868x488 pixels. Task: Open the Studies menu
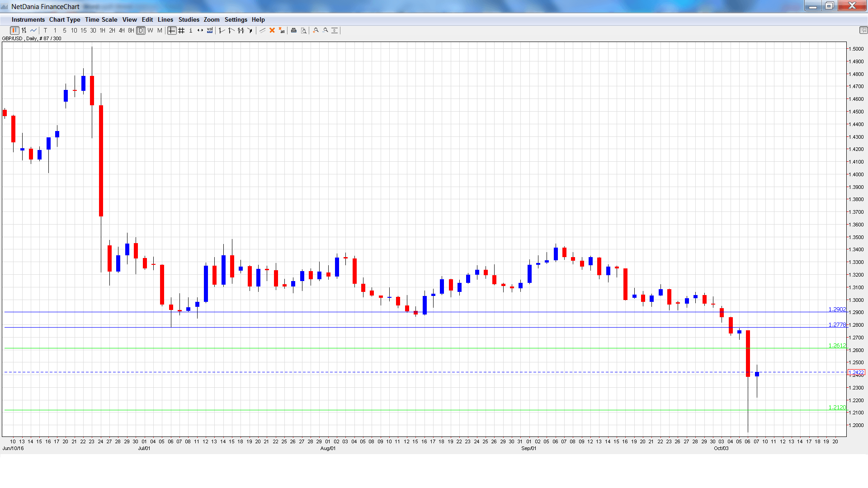point(189,19)
